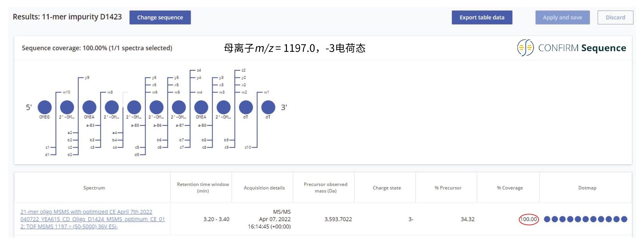Click the Retention time window column header
The width and height of the screenshot is (644, 245).
coord(203,188)
